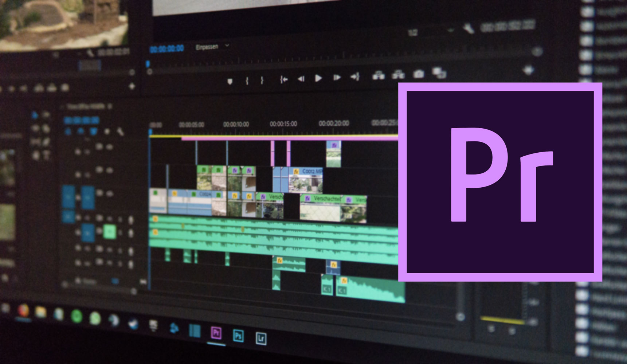627x364 pixels.
Task: Click the timecode field showing 00:00:00:00
Action: [166, 47]
